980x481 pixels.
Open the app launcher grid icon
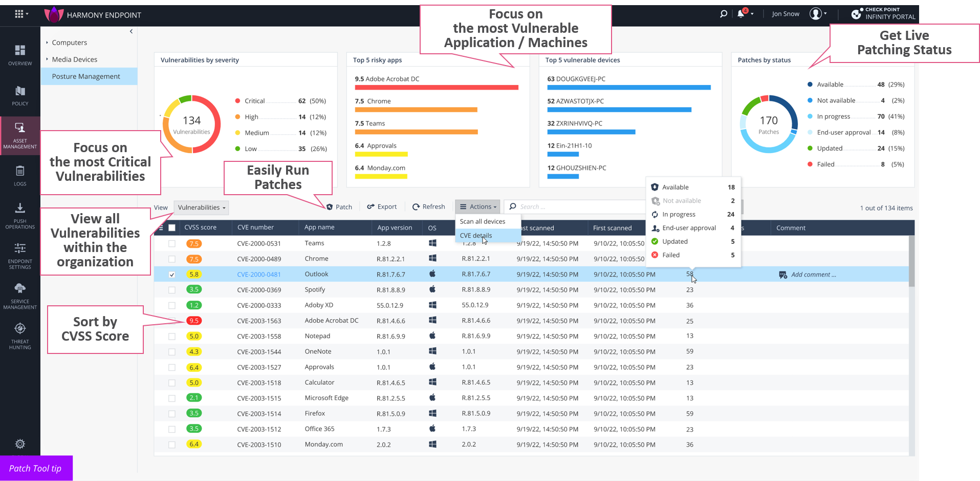[x=19, y=14]
